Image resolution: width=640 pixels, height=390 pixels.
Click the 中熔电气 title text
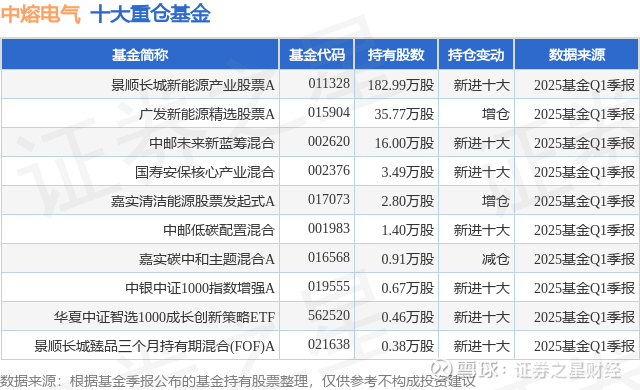pyautogui.click(x=41, y=14)
